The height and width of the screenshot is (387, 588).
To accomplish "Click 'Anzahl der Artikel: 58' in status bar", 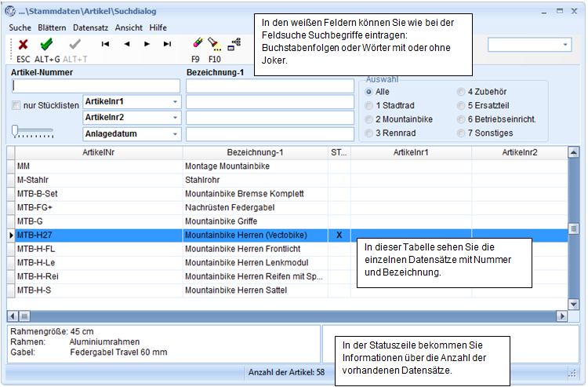I will 286,372.
